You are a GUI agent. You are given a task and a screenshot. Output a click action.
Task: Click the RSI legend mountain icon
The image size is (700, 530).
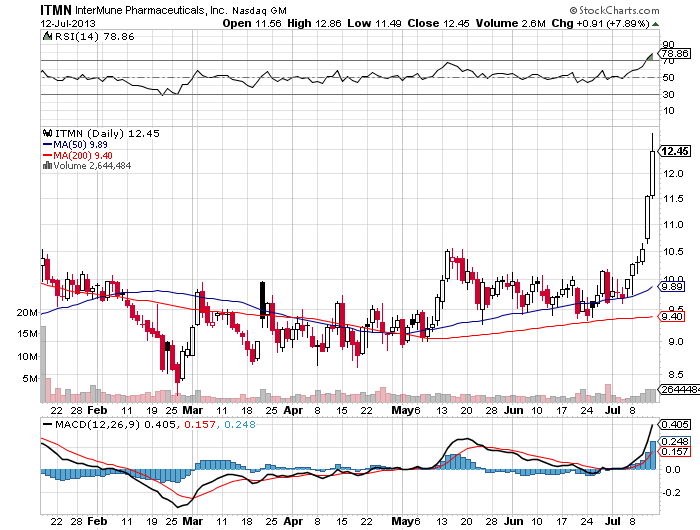[47, 36]
